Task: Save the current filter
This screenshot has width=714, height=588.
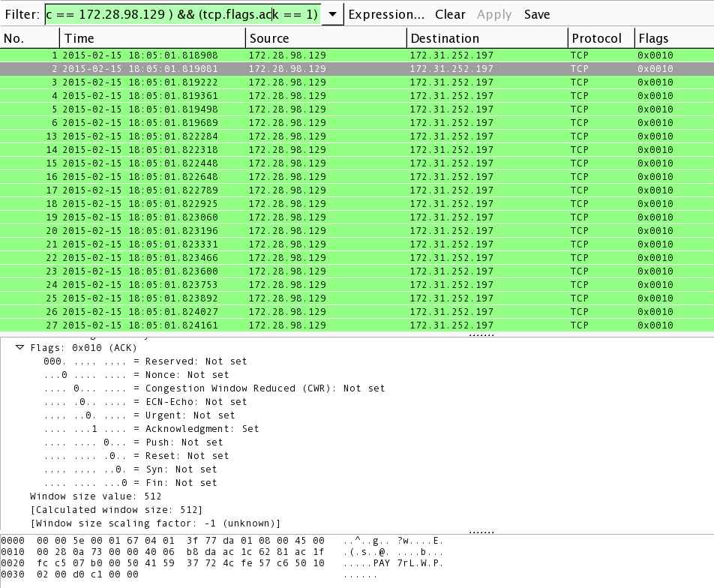Action: (x=537, y=14)
